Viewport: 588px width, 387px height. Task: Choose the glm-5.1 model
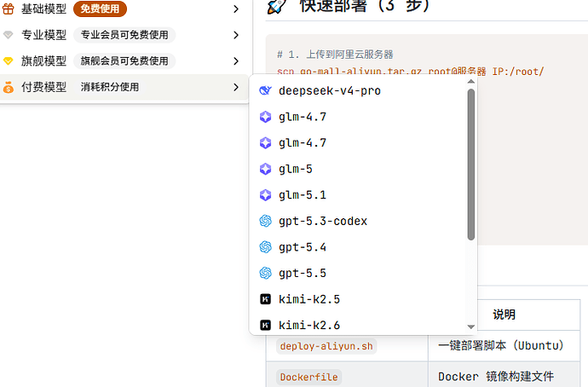(358, 195)
